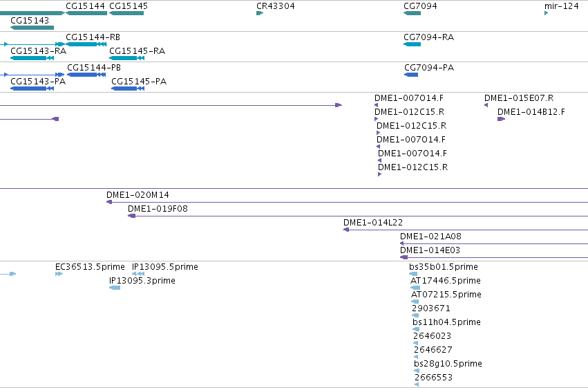Click protein CG15143-PA label

tap(38, 82)
